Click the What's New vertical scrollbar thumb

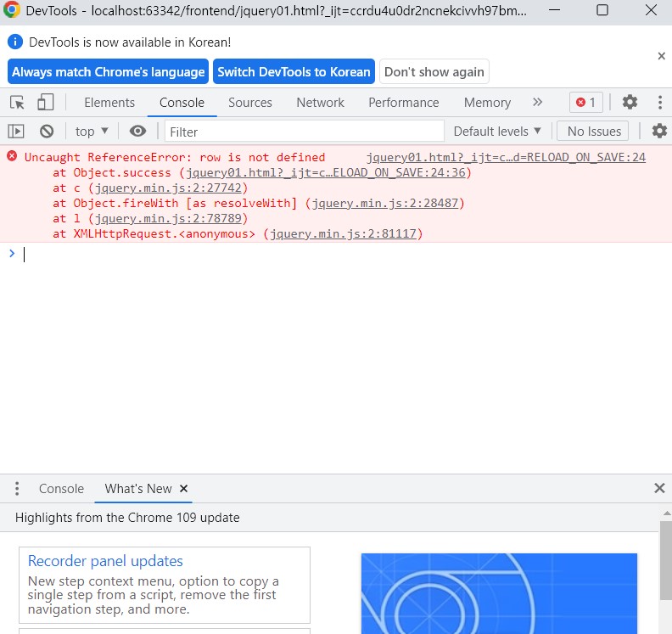pyautogui.click(x=665, y=560)
